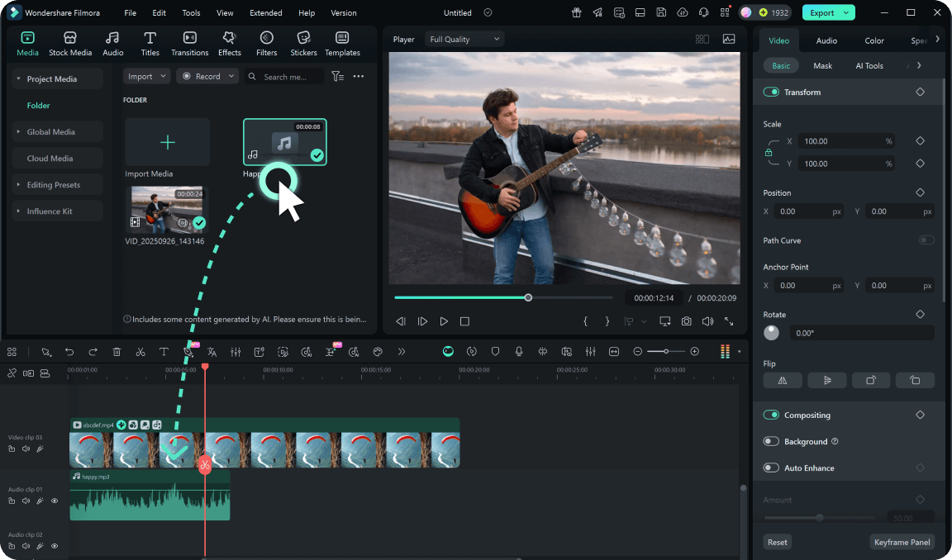Click the Keyframe Panel button
Image resolution: width=952 pixels, height=560 pixels.
(x=902, y=543)
